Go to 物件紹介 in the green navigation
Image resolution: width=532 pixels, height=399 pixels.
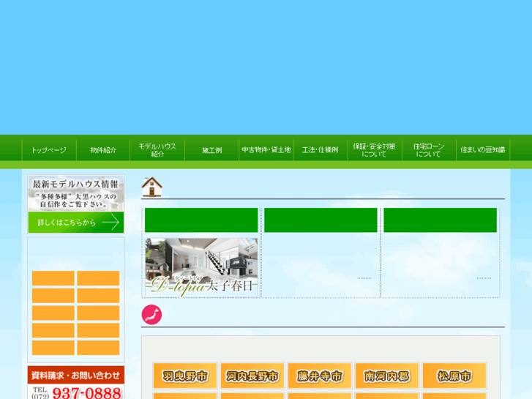pyautogui.click(x=103, y=150)
